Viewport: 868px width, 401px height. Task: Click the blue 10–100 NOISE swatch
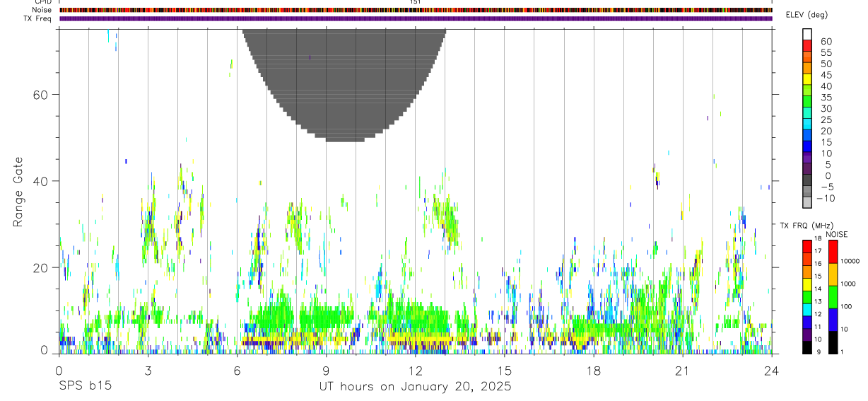(833, 320)
